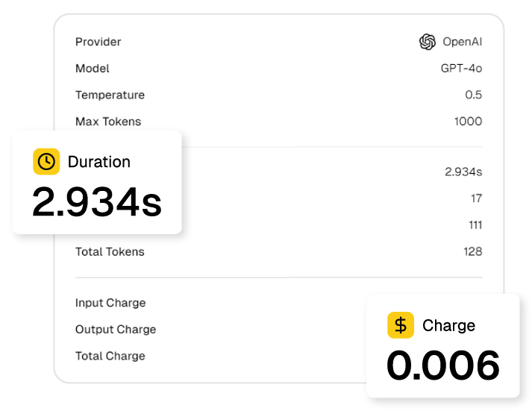The image size is (532, 411).
Task: Click the 0.5 temperature value
Action: [473, 95]
